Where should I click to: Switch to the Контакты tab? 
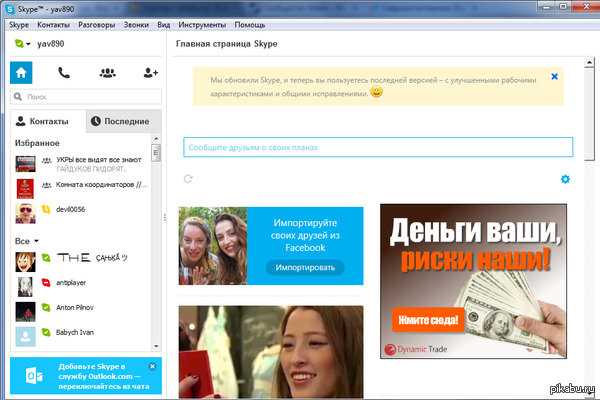[x=48, y=121]
